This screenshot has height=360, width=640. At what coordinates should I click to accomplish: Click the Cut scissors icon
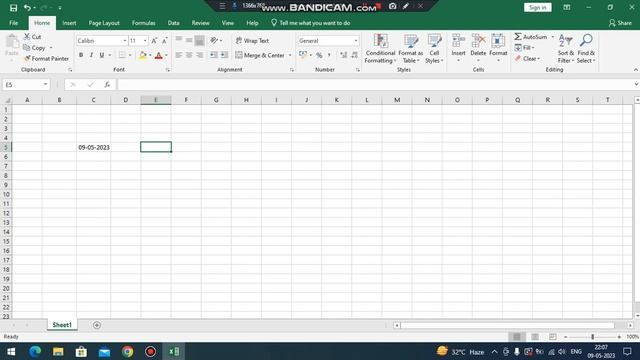27,37
